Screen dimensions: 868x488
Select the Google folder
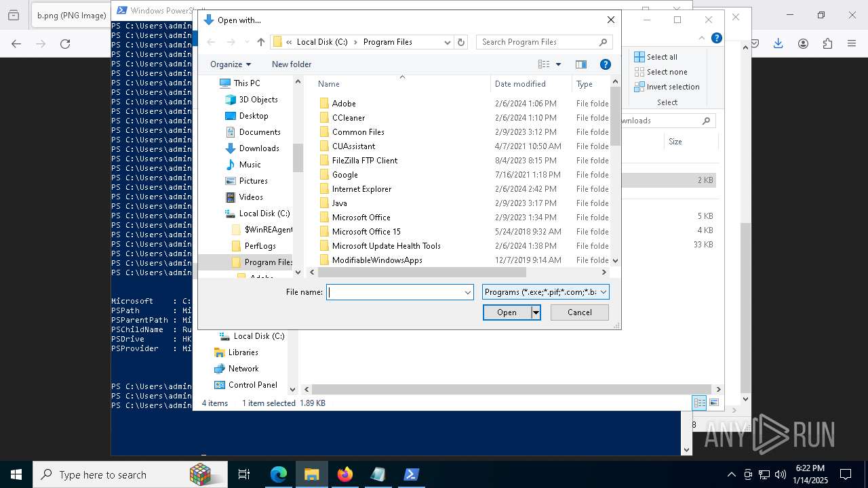[x=344, y=175]
